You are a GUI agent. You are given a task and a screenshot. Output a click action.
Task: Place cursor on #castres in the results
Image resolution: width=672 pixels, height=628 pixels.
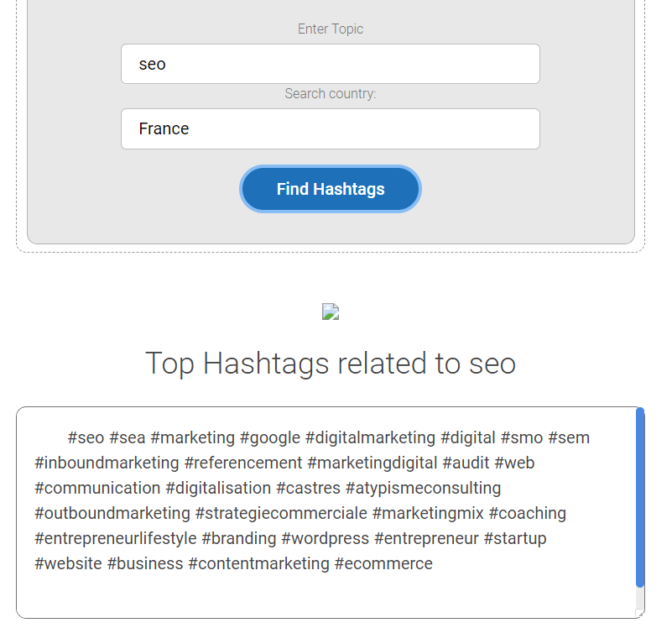[x=308, y=488]
